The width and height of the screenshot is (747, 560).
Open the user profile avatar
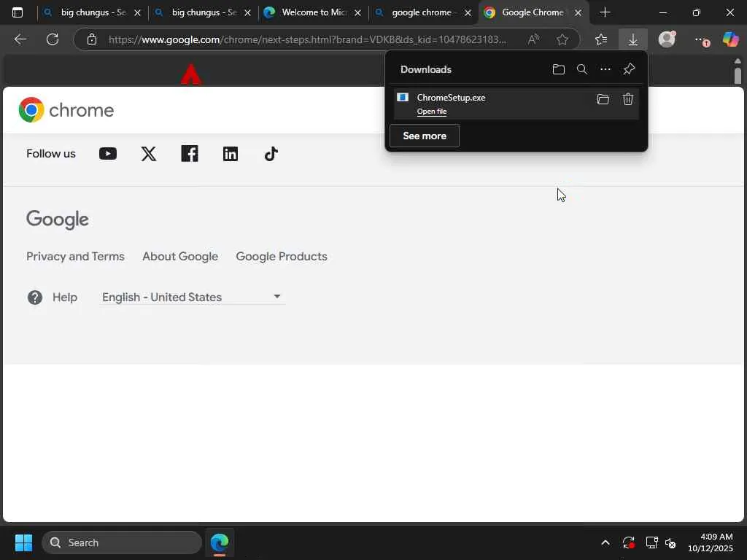(667, 39)
